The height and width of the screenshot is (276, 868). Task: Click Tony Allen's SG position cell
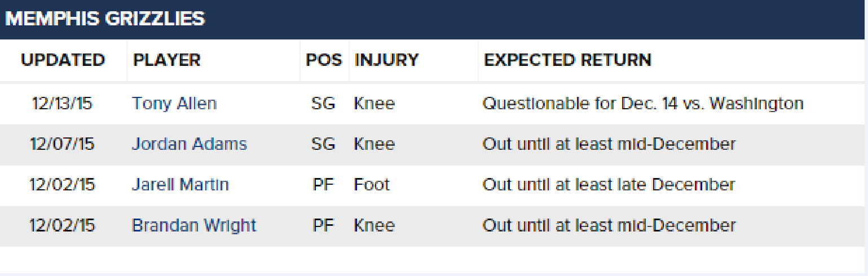[x=323, y=104]
